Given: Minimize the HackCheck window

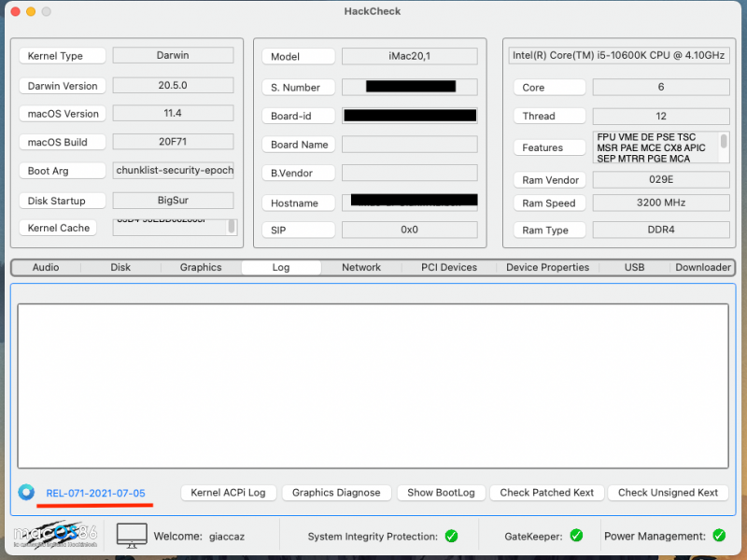Looking at the screenshot, I should point(31,11).
